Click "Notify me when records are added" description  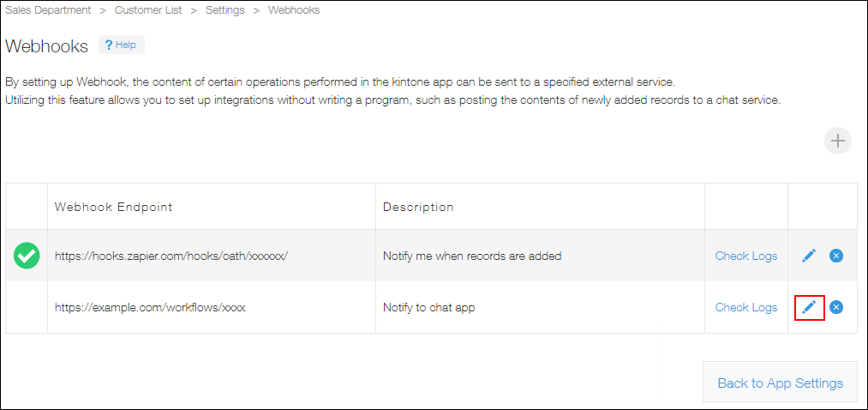[x=472, y=256]
